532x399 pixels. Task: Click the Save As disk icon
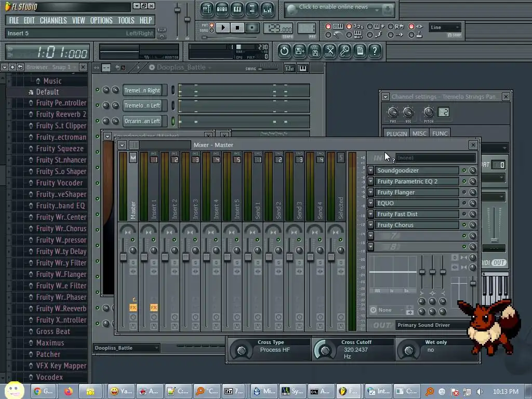(300, 51)
